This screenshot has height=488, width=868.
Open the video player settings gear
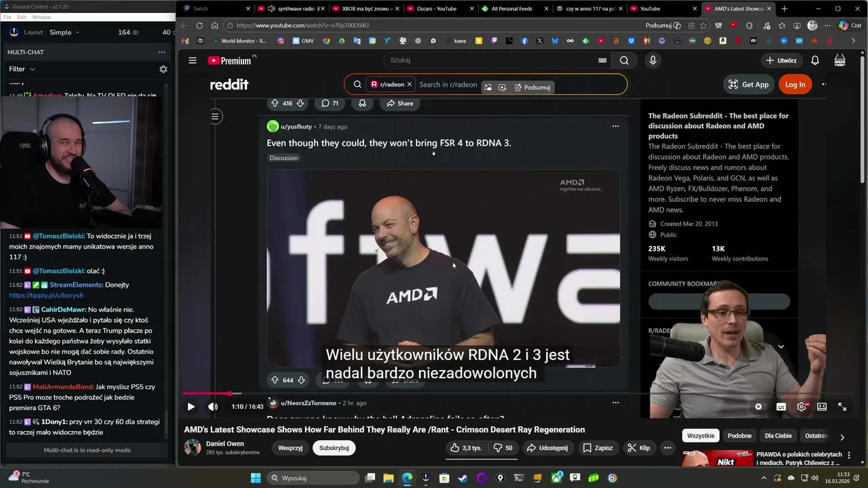click(x=802, y=407)
